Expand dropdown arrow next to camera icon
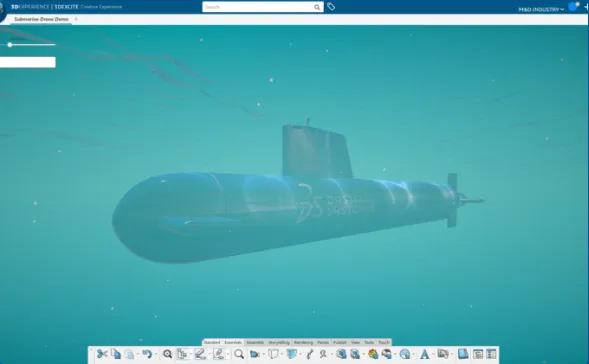Screen dimensions: 589x364 click(x=263, y=355)
